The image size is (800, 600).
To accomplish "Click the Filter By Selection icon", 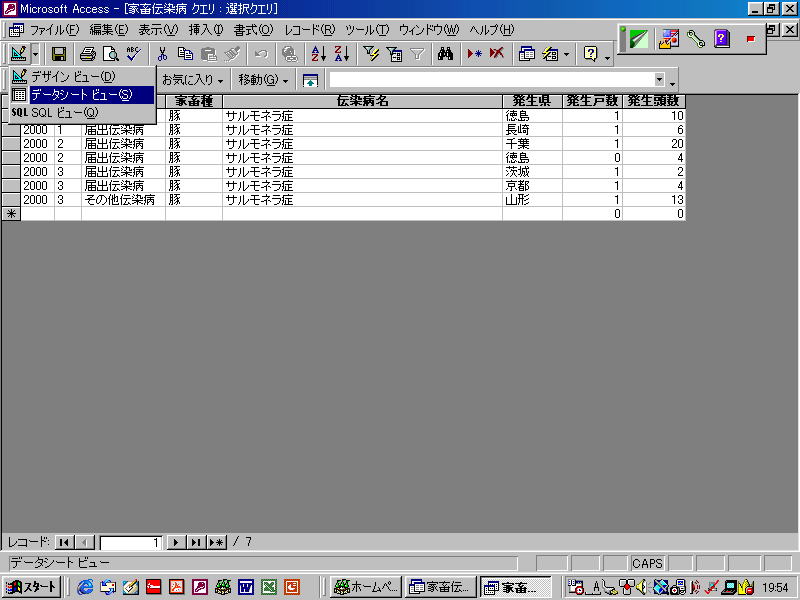I will (x=371, y=54).
